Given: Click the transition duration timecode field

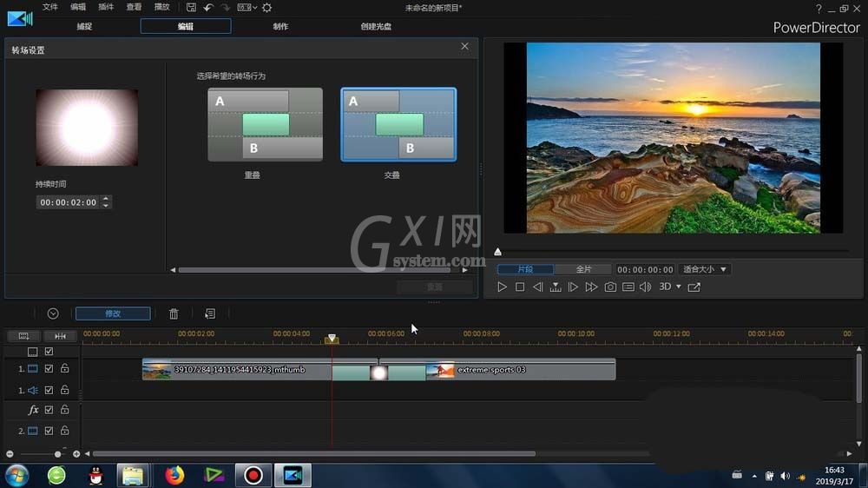Looking at the screenshot, I should click(68, 202).
